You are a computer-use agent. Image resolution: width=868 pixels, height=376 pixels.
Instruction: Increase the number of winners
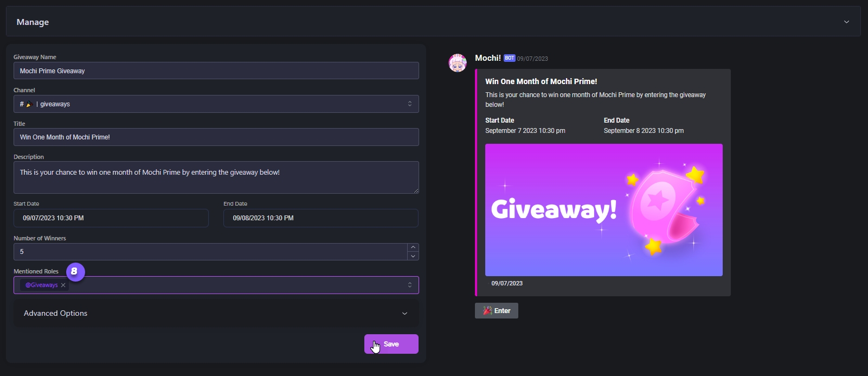pyautogui.click(x=413, y=247)
